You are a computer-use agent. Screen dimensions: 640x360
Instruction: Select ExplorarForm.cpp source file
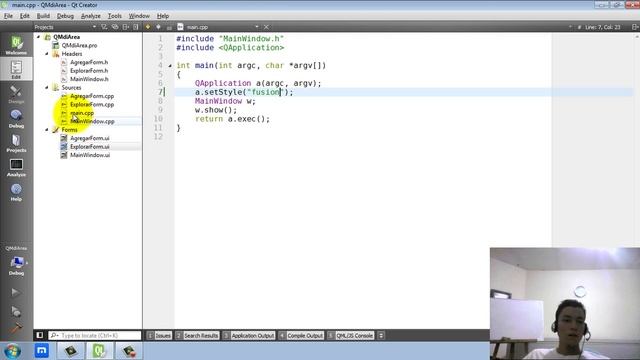click(x=92, y=104)
